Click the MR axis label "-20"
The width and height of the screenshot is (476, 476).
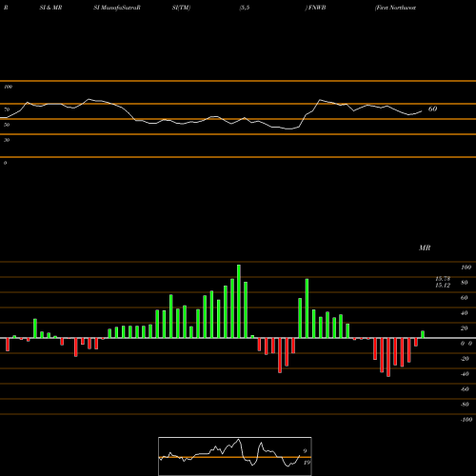coord(465,359)
